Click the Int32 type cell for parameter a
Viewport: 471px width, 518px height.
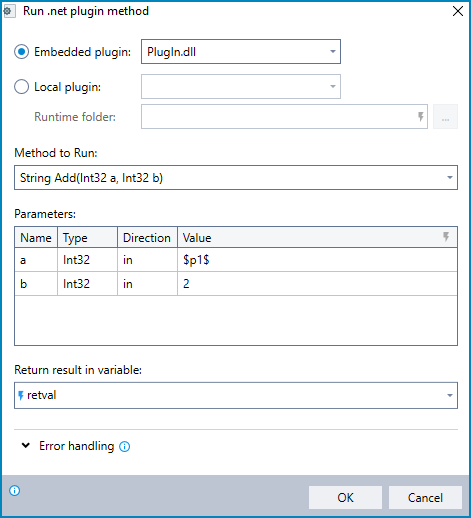point(87,260)
